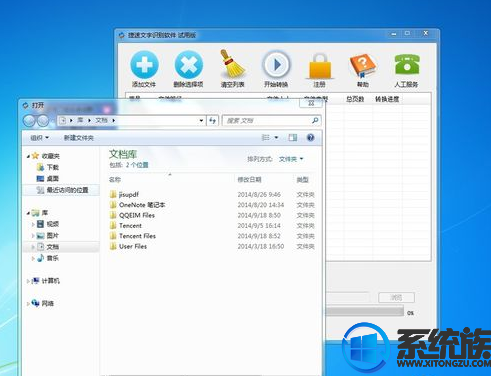Click the Clear List (清空列表) broom icon
The width and height of the screenshot is (491, 376).
pyautogui.click(x=232, y=64)
